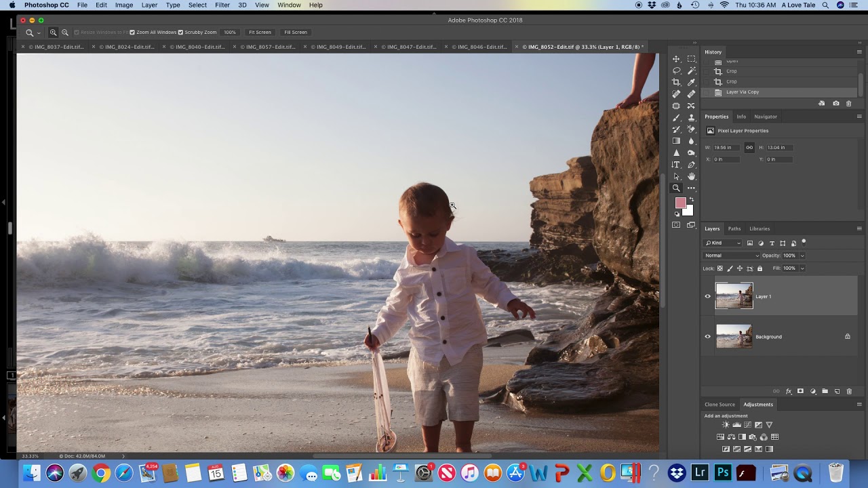
Task: Add a Color Balance adjustment
Action: [731, 437]
